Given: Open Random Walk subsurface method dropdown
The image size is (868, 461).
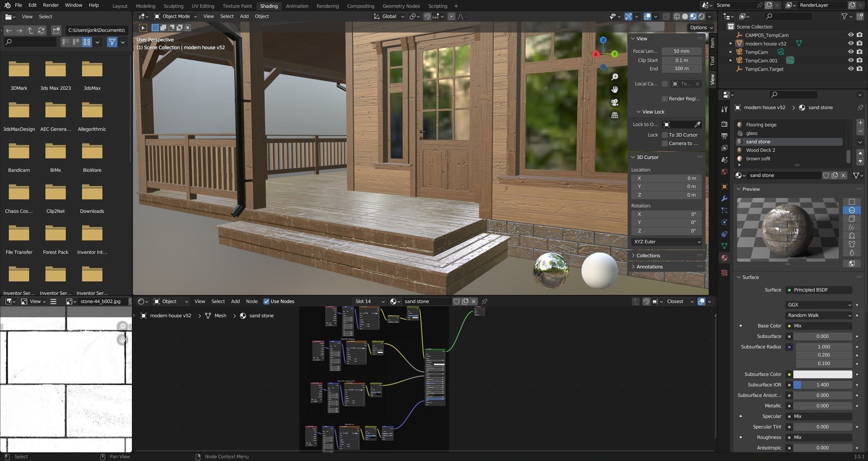Looking at the screenshot, I should point(818,315).
